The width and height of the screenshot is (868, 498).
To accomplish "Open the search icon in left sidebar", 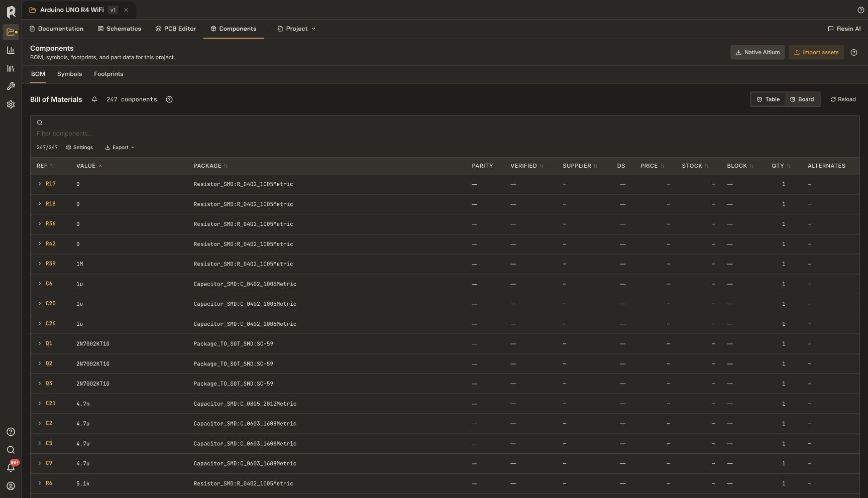I will click(11, 450).
